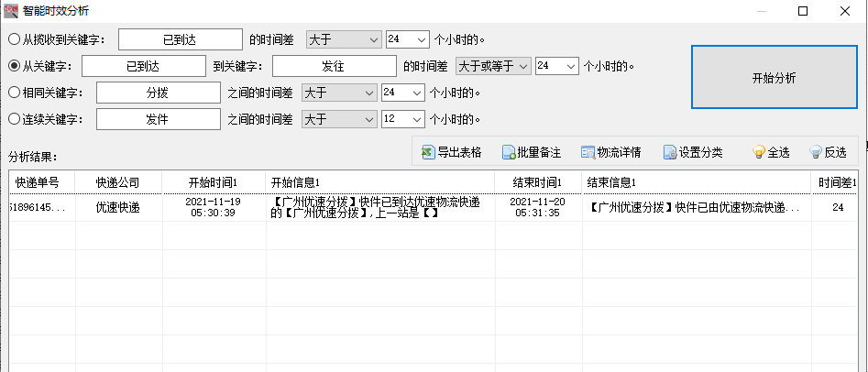Open the 24 hours dropdown in 相同关键字 row

pyautogui.click(x=403, y=93)
